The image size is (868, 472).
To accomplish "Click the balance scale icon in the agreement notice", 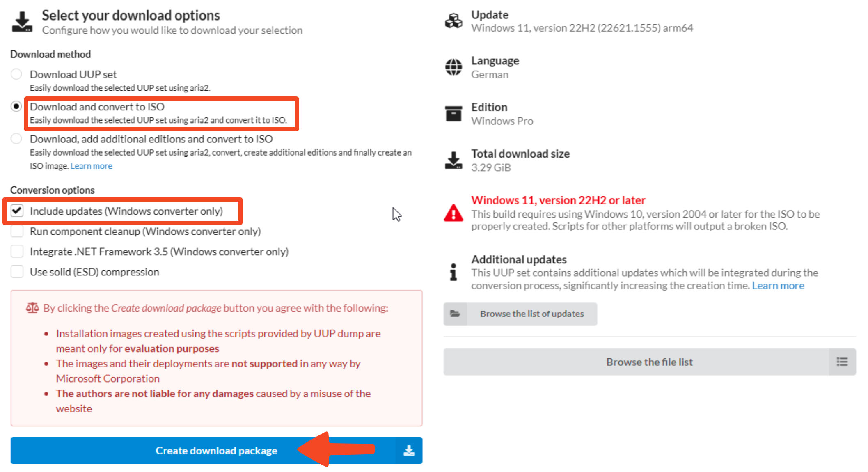I will pyautogui.click(x=32, y=308).
